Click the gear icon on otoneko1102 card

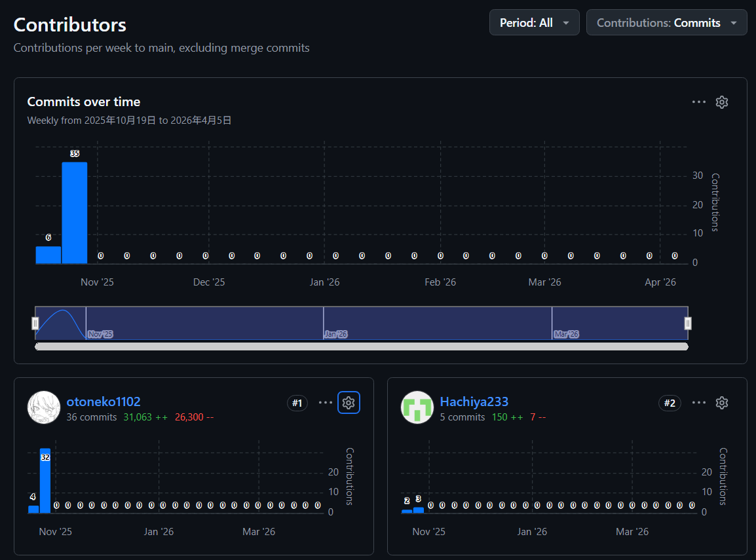tap(349, 402)
